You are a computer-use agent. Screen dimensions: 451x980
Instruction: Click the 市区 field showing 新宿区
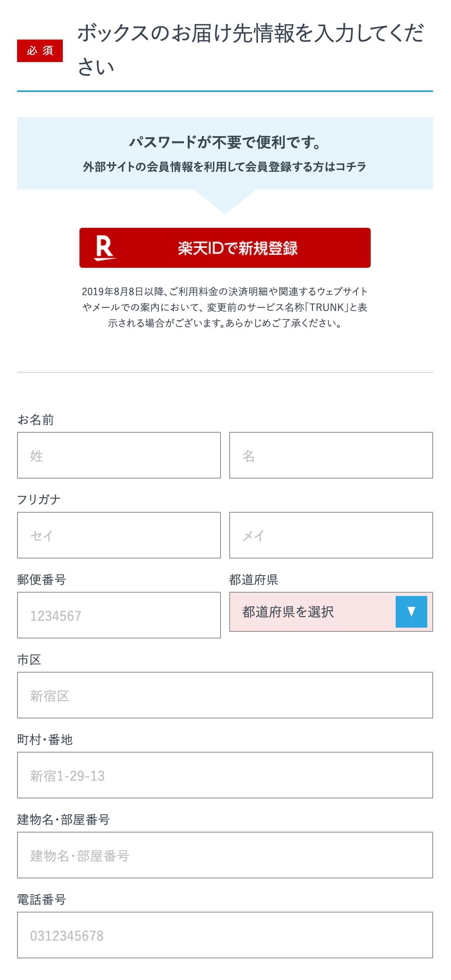[225, 695]
